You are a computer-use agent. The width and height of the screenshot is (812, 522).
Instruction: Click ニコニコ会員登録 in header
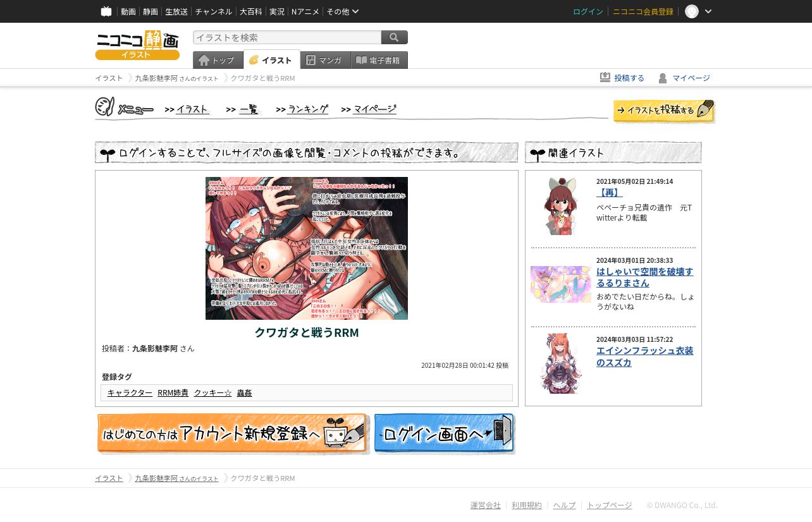[x=643, y=11]
